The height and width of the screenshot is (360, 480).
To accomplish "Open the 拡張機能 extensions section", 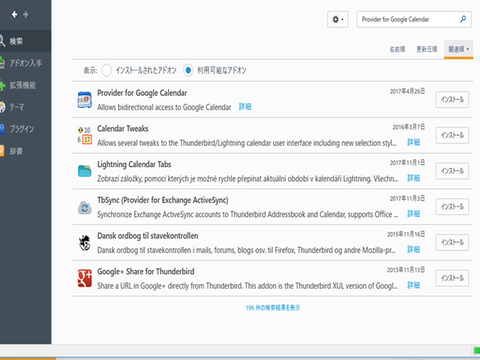I will pyautogui.click(x=25, y=85).
